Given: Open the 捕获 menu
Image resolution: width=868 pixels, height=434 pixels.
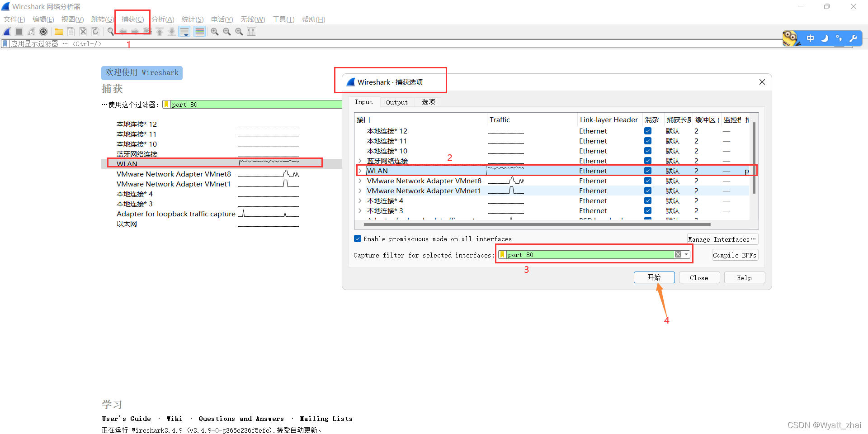Looking at the screenshot, I should click(132, 19).
